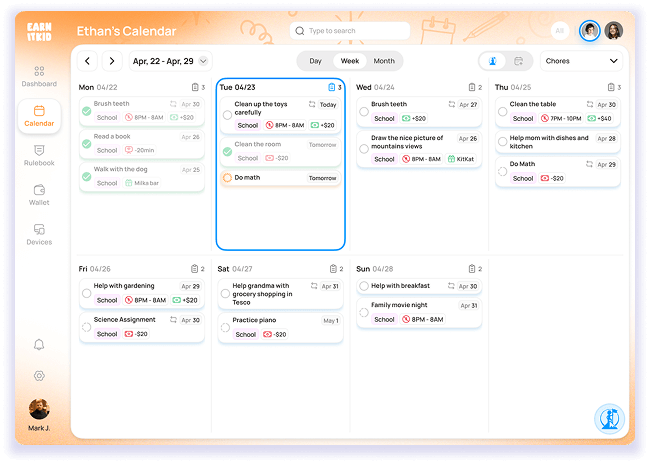Open settings via the gear icon
650x464 pixels.
point(39,376)
